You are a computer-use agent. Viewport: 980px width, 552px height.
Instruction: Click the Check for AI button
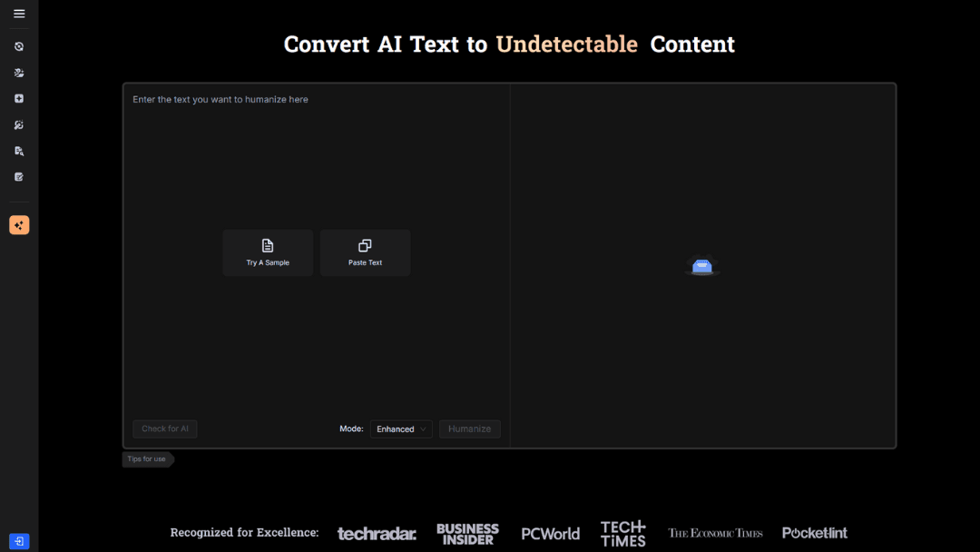coord(165,429)
